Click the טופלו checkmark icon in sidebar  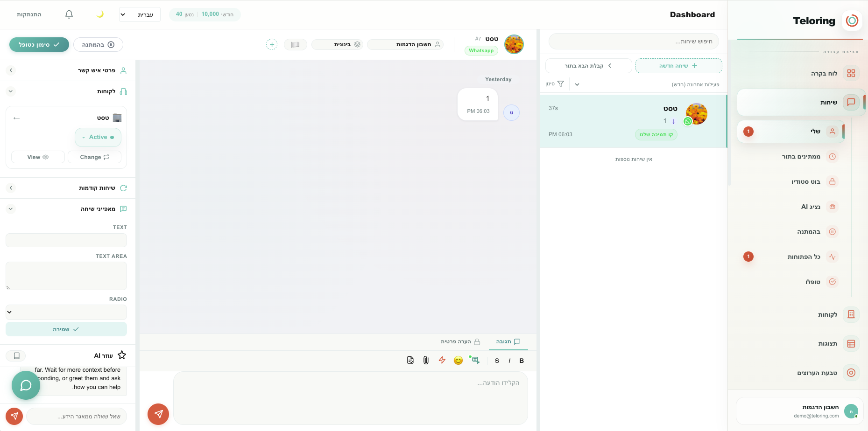pyautogui.click(x=833, y=282)
